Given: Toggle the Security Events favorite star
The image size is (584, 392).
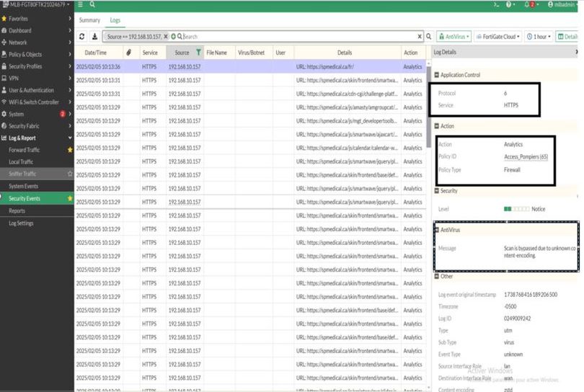Looking at the screenshot, I should (x=70, y=198).
